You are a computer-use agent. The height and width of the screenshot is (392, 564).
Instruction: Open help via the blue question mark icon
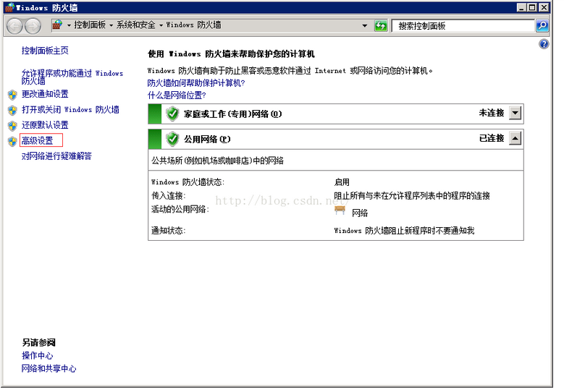(544, 44)
